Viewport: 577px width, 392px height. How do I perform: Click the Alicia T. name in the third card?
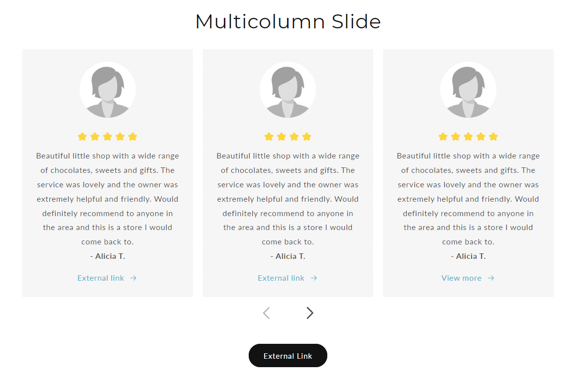(469, 256)
